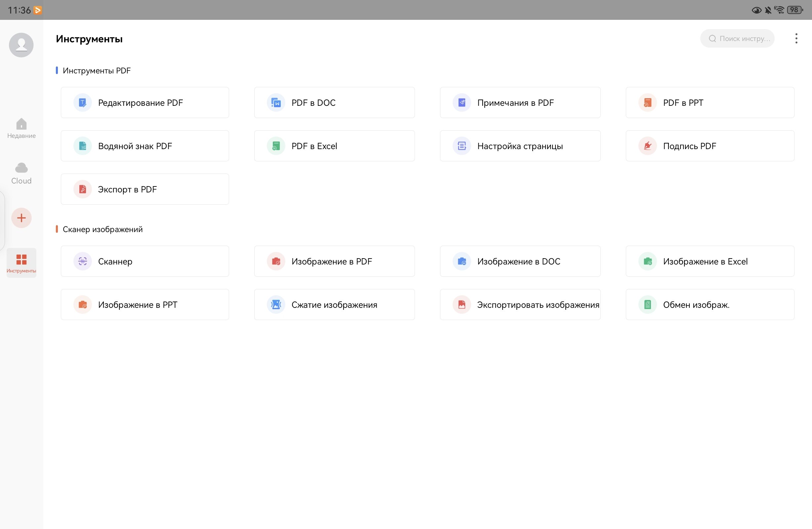This screenshot has height=529, width=812.
Task: Open Обмен изображ. tool
Action: [x=710, y=305]
